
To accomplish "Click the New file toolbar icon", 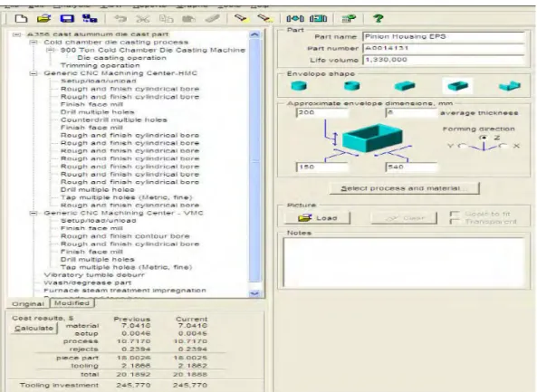I will [x=21, y=18].
